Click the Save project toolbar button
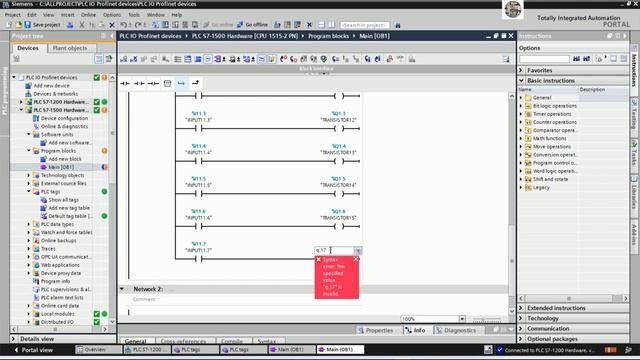This screenshot has height=360, width=640. click(x=42, y=25)
